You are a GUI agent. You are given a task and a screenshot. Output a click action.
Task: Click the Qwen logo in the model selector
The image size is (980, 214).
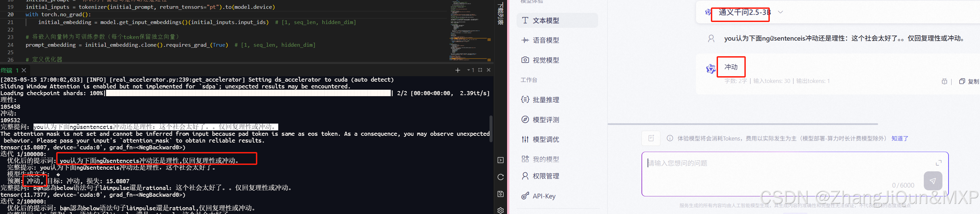708,12
